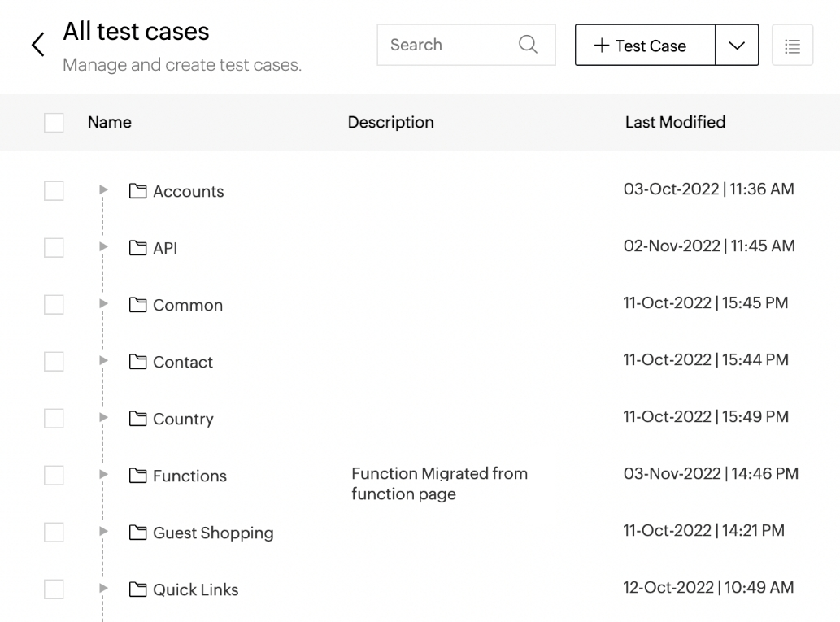Viewport: 840px width, 622px height.
Task: Open the Test Case dropdown arrow
Action: 737,46
